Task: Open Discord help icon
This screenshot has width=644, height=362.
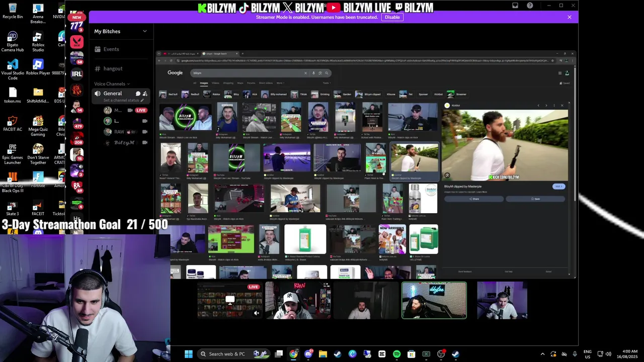Action: (530, 6)
